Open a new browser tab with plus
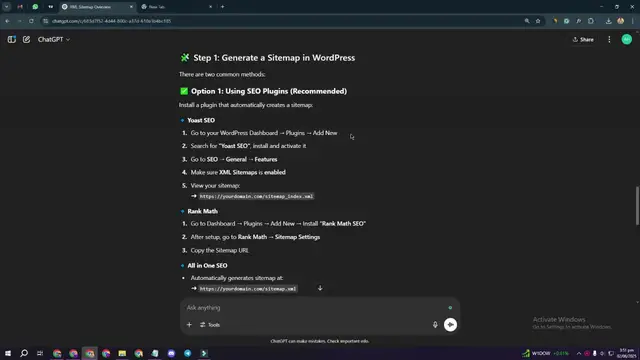640x360 pixels. point(222,7)
